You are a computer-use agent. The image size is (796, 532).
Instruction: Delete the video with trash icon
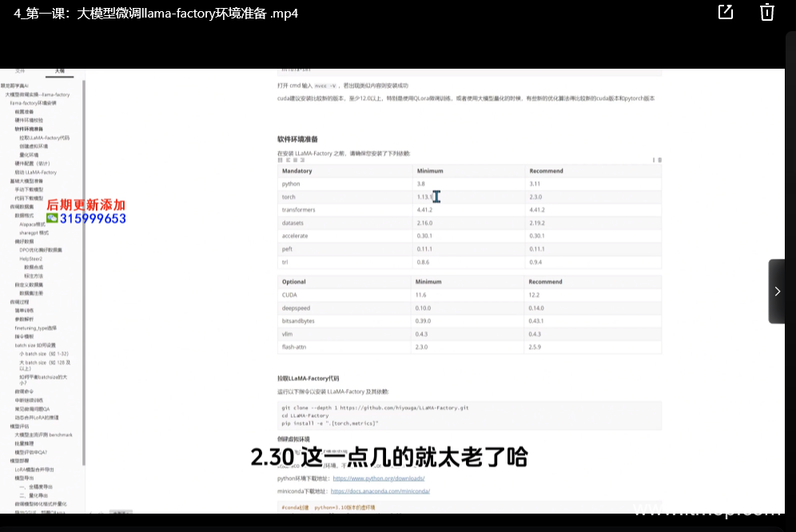click(x=766, y=12)
